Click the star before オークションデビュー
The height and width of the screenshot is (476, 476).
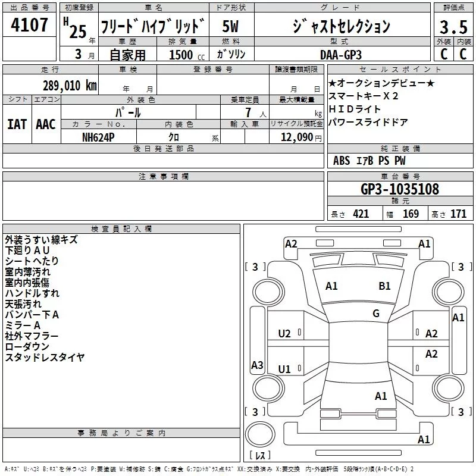click(x=333, y=83)
